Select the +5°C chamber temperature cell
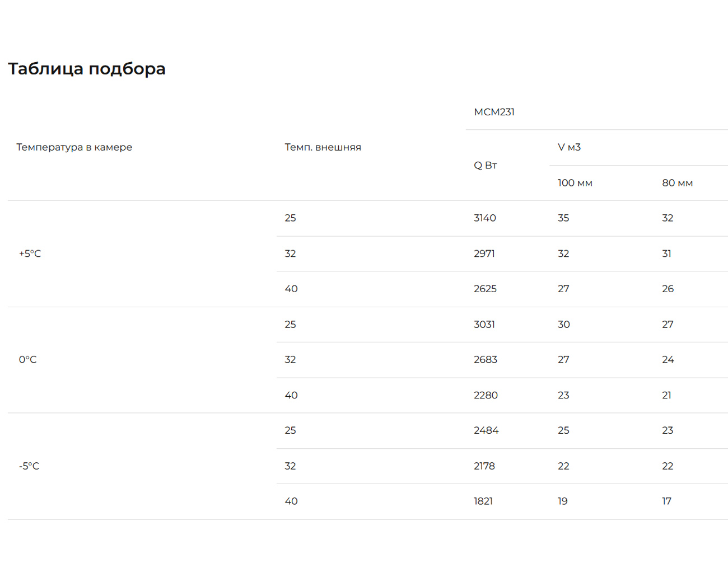The image size is (728, 582). click(x=30, y=254)
